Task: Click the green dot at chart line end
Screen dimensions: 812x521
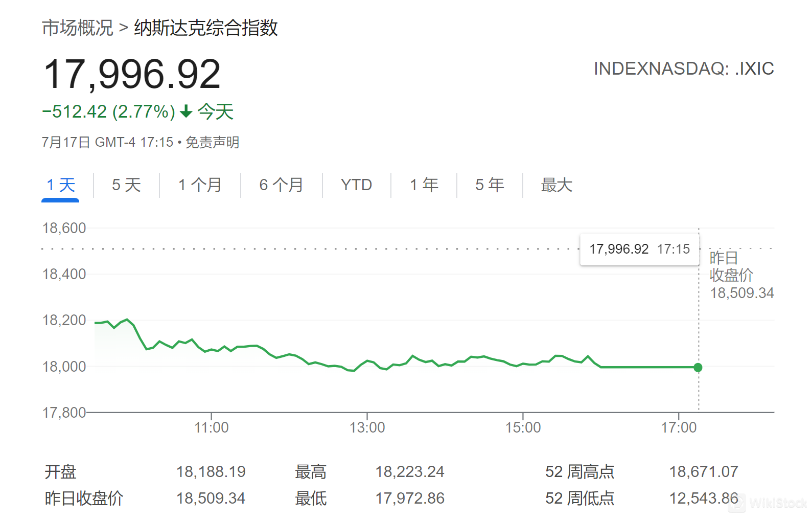Action: (x=698, y=367)
